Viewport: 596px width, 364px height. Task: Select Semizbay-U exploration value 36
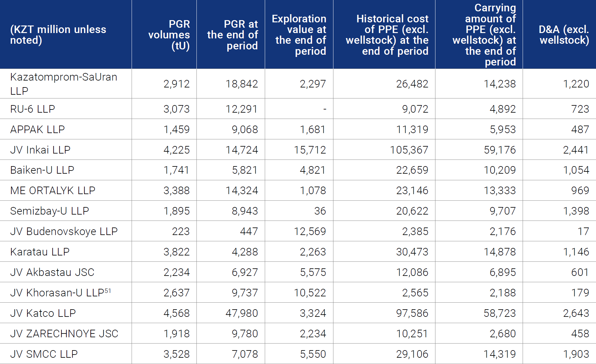pos(320,211)
